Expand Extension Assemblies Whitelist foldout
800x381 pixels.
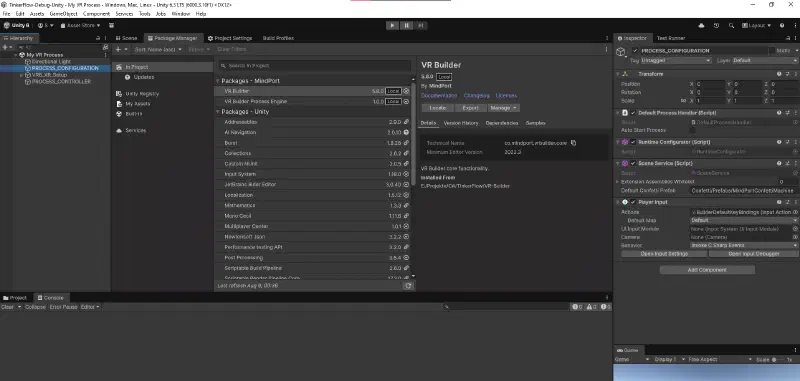[x=617, y=182]
